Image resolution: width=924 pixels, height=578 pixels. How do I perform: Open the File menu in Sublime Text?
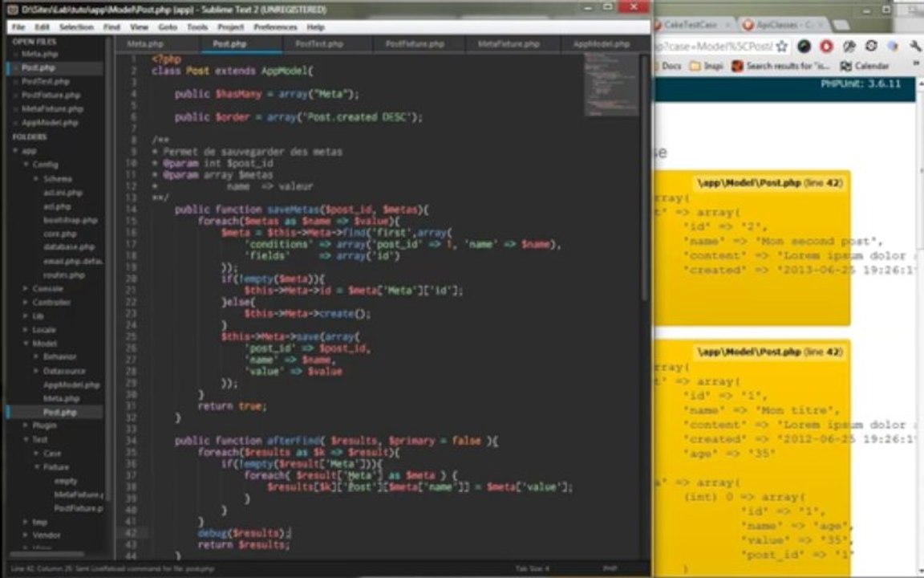click(18, 27)
